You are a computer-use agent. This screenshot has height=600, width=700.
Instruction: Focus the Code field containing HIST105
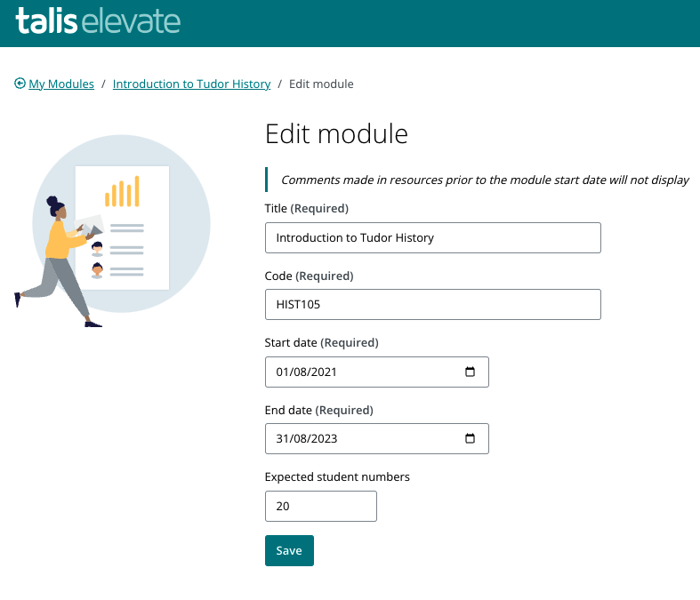click(x=433, y=305)
